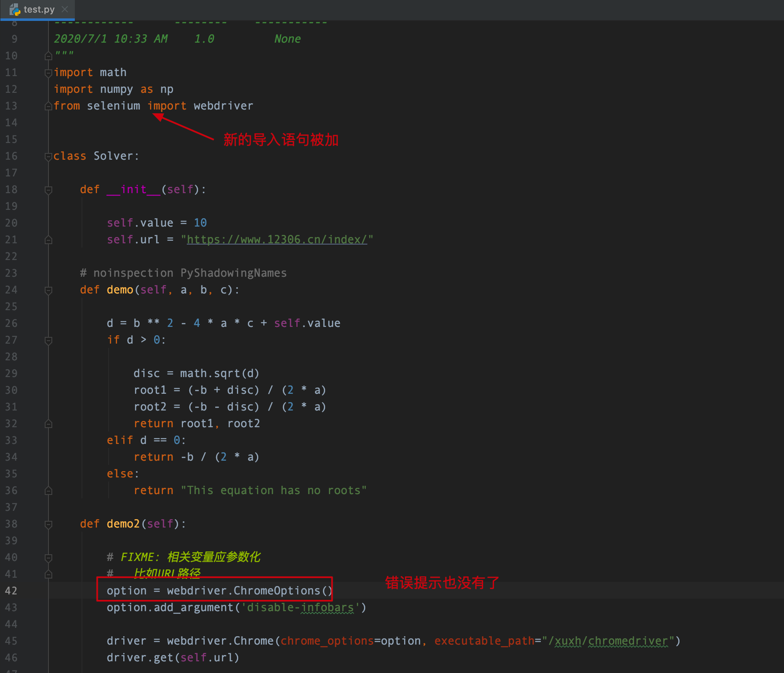Click the '__init__' method name
This screenshot has width=784, height=673.
click(133, 189)
